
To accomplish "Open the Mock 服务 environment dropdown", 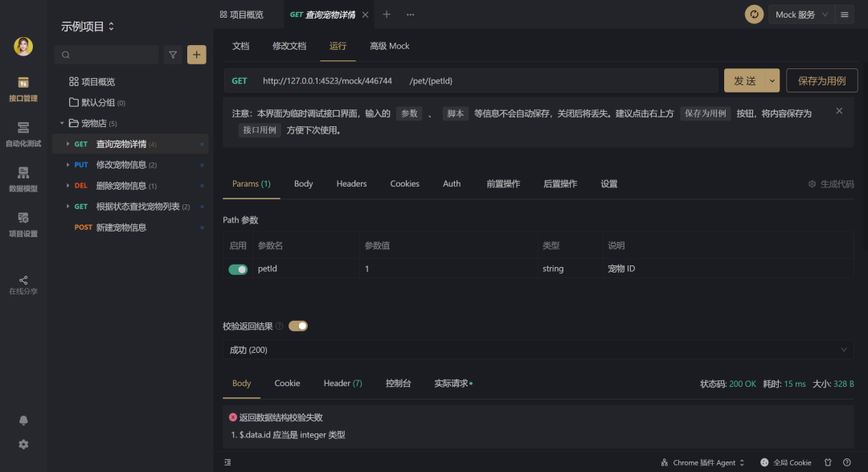I will (800, 14).
